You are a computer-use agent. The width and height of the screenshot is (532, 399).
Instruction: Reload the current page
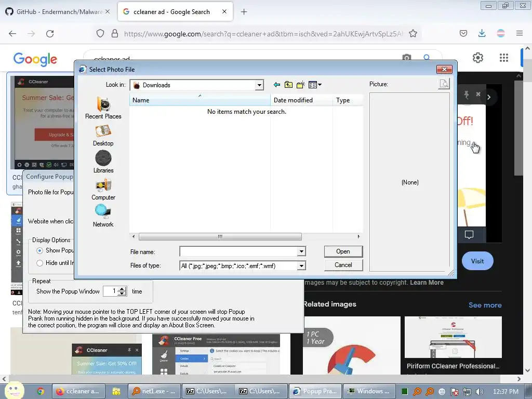tap(50, 34)
